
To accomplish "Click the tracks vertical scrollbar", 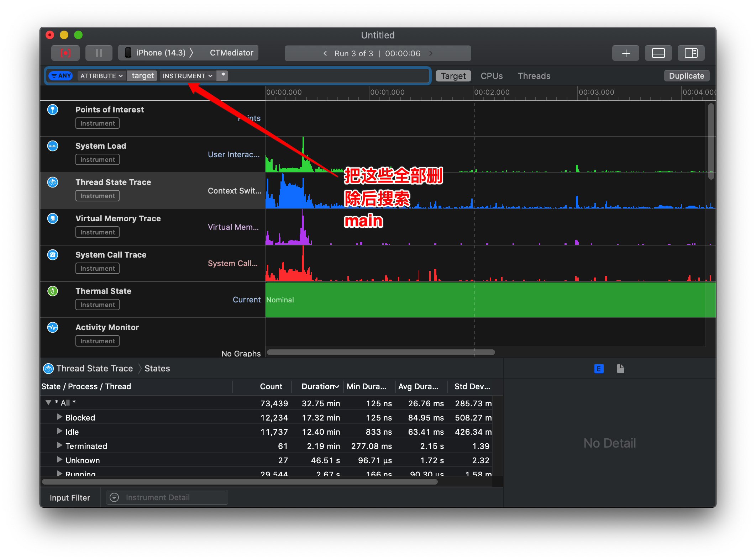I will pos(711,141).
